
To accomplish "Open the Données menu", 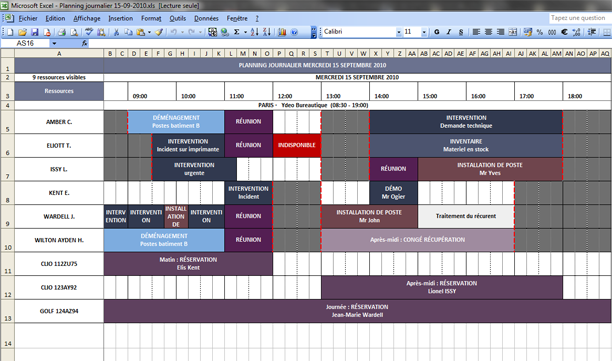I will coord(206,18).
